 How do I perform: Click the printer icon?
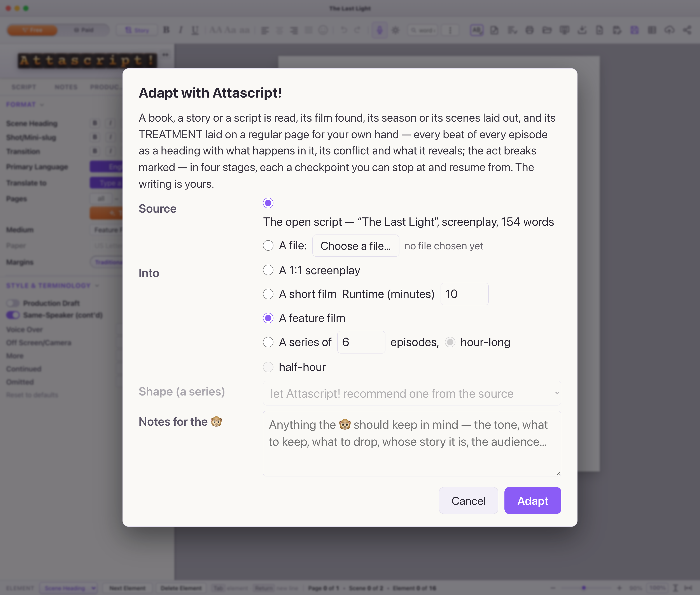click(x=529, y=30)
